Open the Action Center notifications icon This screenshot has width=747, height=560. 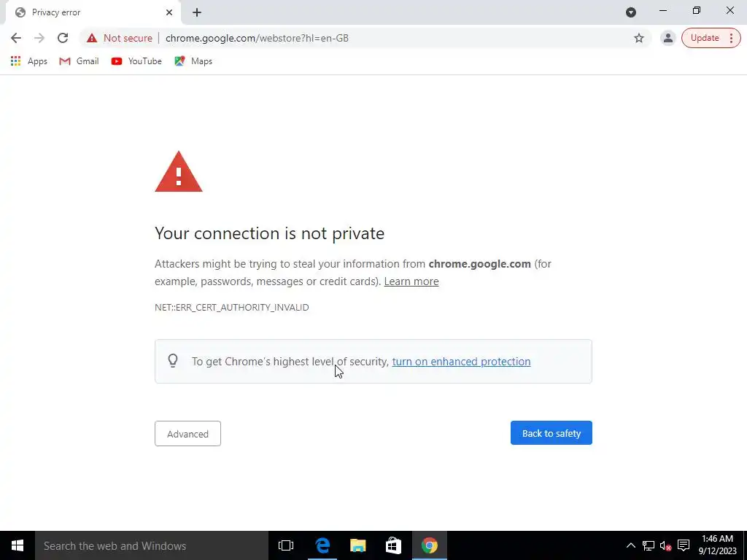684,545
